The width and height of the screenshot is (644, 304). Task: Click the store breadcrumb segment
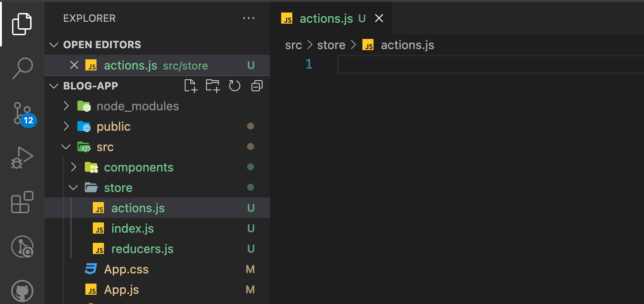point(331,45)
